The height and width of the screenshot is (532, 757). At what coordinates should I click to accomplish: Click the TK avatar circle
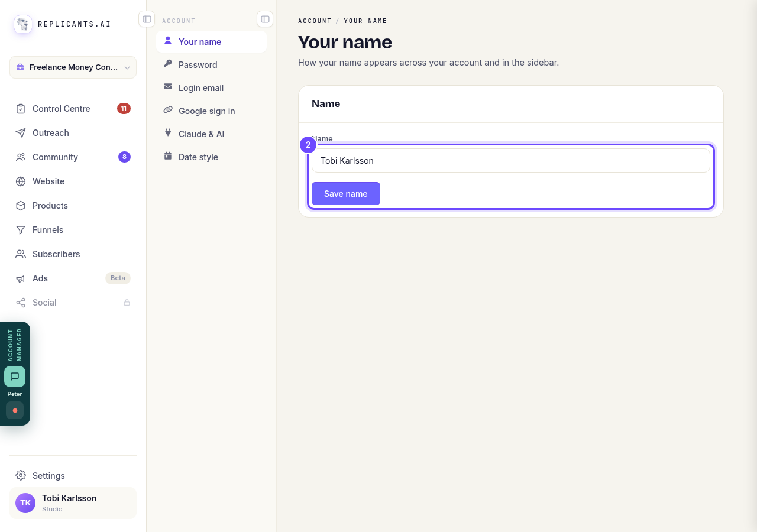pos(25,503)
